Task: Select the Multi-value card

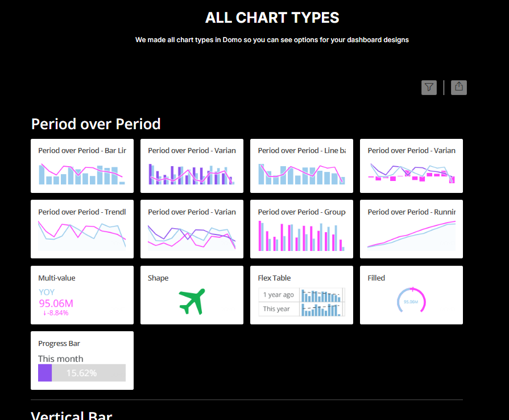Action: 82,295
